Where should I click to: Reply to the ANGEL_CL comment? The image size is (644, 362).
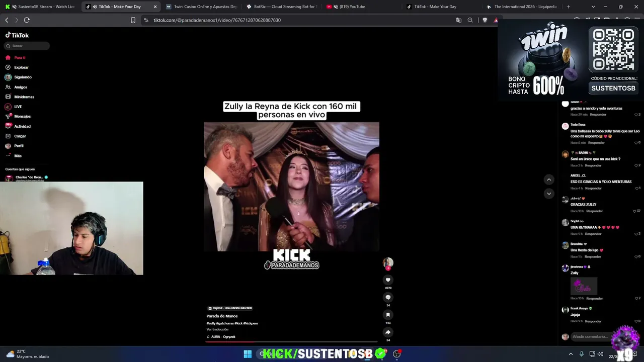(593, 188)
